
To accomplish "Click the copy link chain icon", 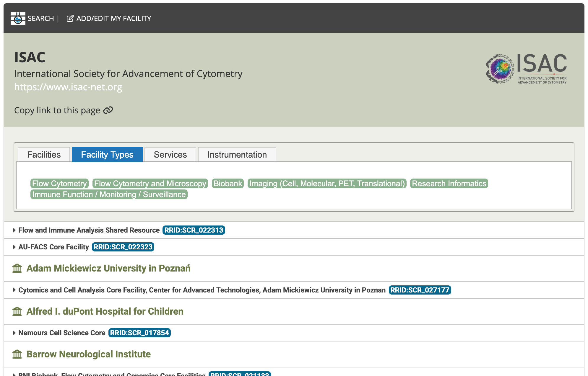I will click(x=108, y=110).
